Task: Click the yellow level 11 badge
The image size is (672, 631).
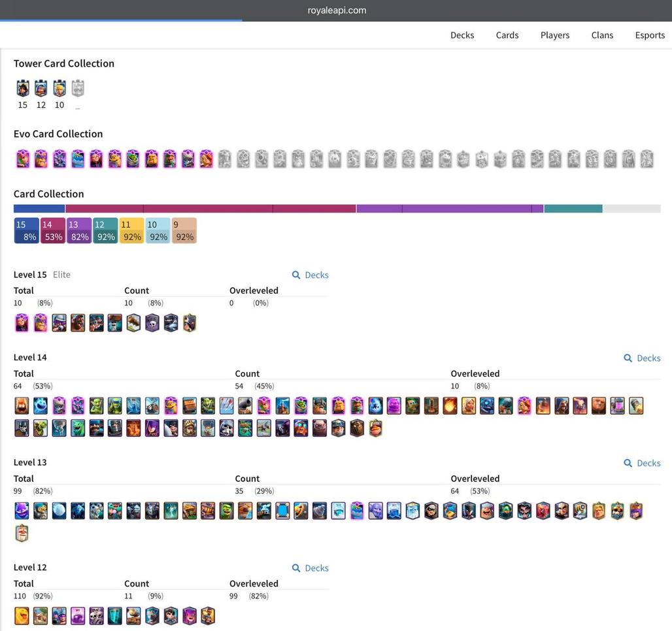Action: (131, 231)
